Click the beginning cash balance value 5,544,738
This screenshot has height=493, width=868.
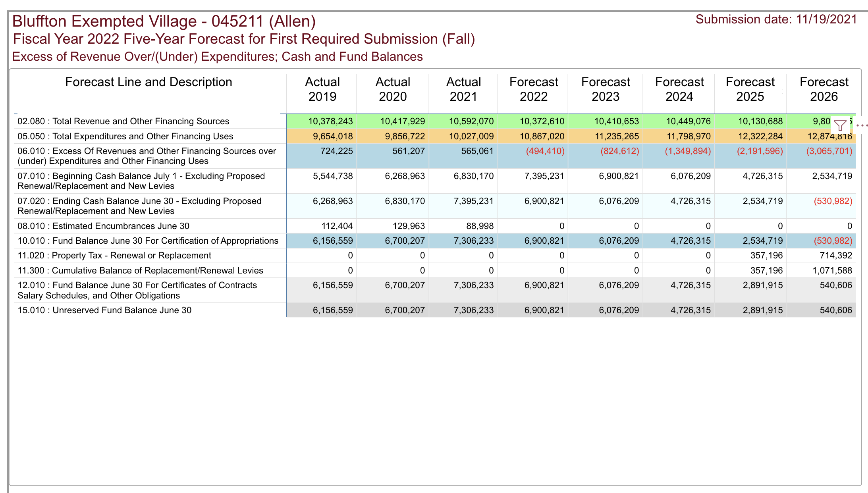pos(333,176)
